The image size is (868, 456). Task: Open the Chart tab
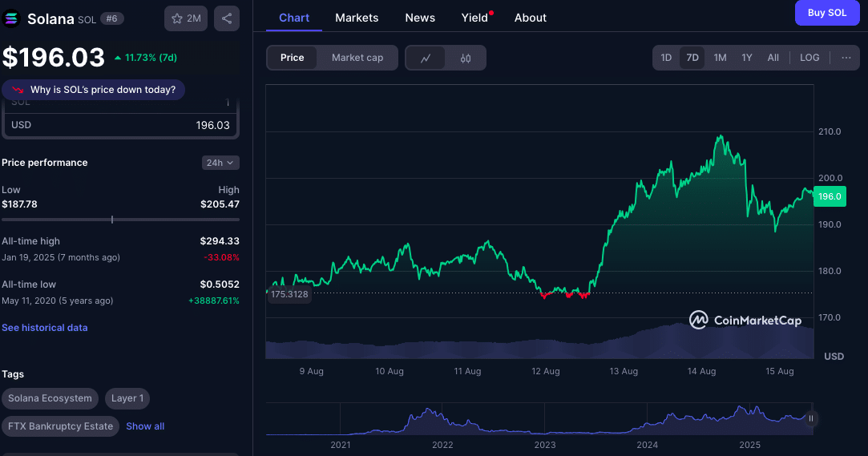coord(294,18)
